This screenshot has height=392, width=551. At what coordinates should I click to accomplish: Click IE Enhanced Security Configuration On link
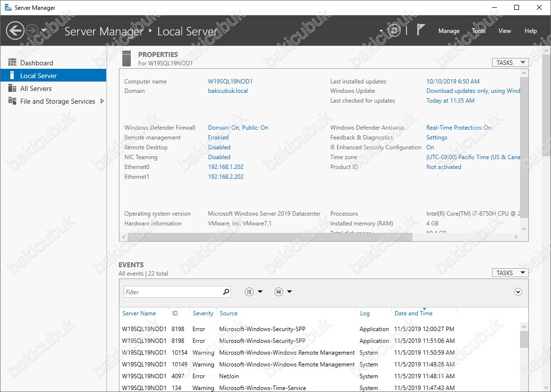click(430, 147)
